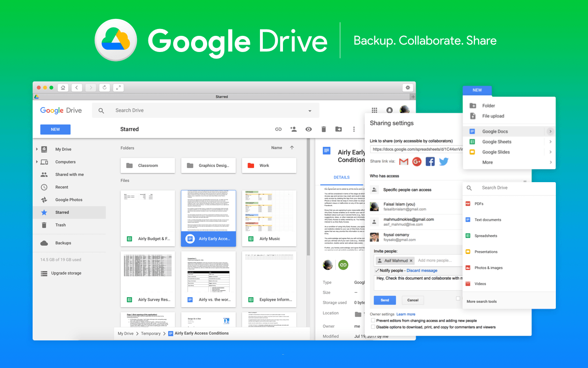Open the account profile avatar
This screenshot has width=588, height=368.
coord(404,110)
